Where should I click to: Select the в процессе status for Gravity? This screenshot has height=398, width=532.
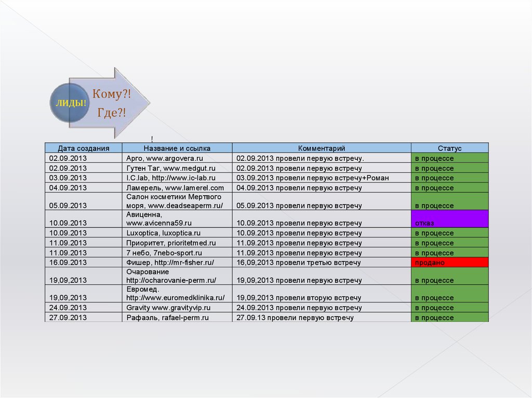[x=450, y=308]
